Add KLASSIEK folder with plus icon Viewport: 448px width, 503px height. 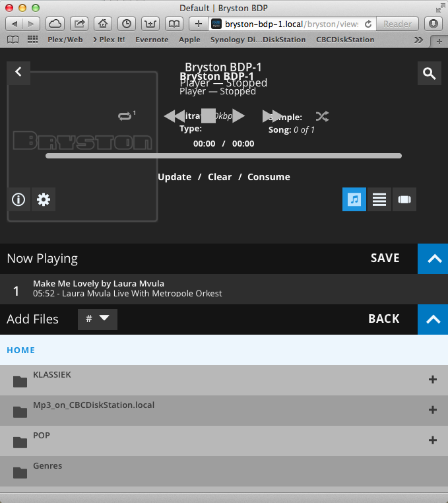tap(433, 380)
